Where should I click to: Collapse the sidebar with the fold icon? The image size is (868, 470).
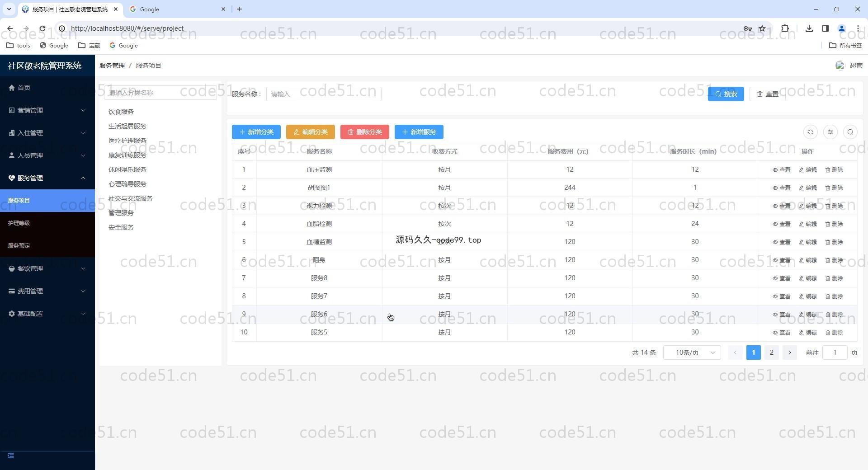point(11,456)
